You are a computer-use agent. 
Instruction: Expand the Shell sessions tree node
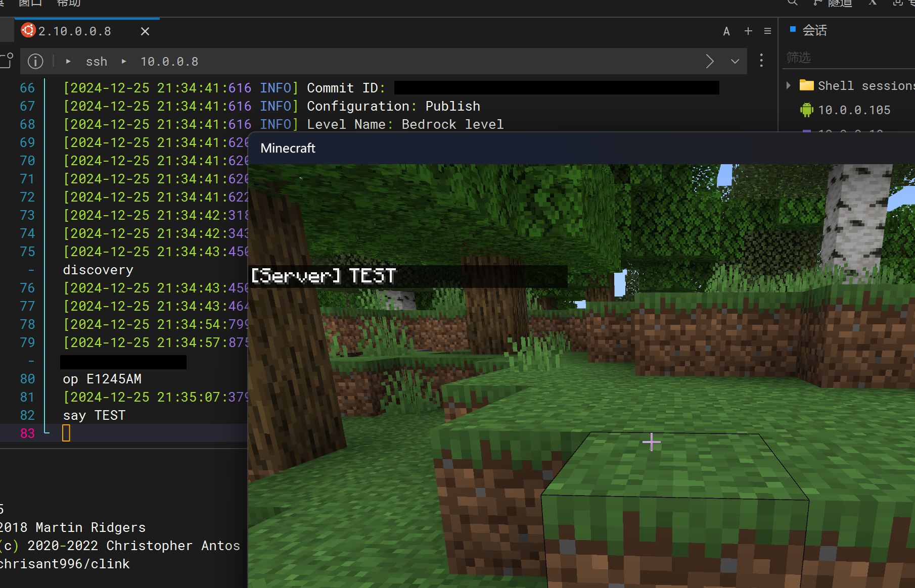click(x=789, y=85)
